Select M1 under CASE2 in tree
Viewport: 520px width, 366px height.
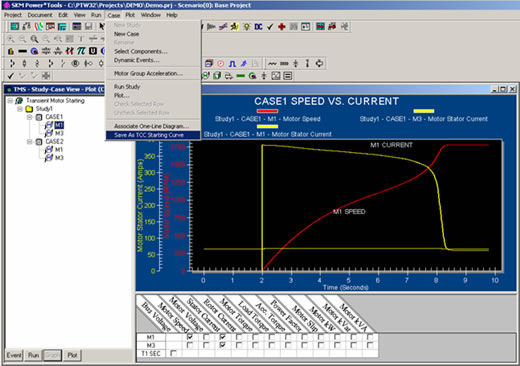[59, 149]
